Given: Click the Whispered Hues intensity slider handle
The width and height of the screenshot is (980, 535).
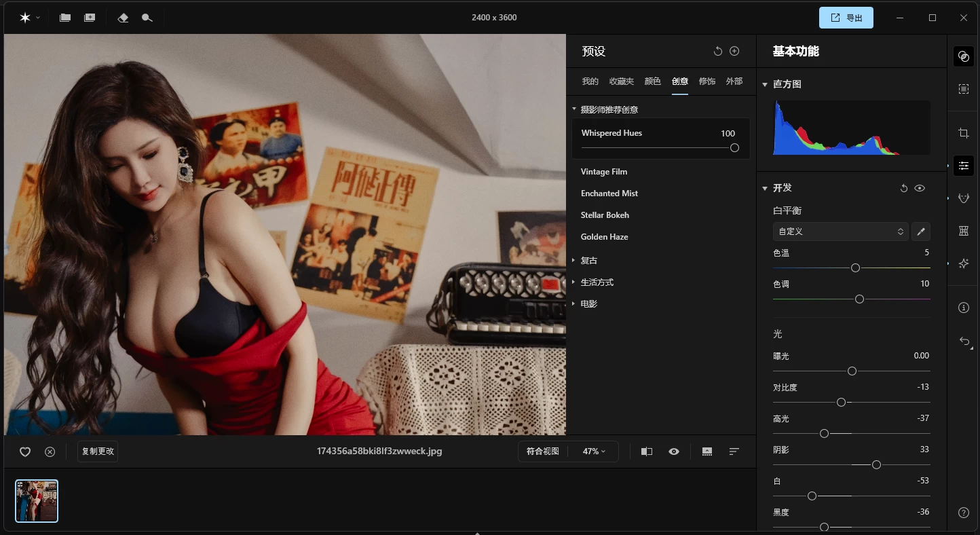Looking at the screenshot, I should coord(734,148).
